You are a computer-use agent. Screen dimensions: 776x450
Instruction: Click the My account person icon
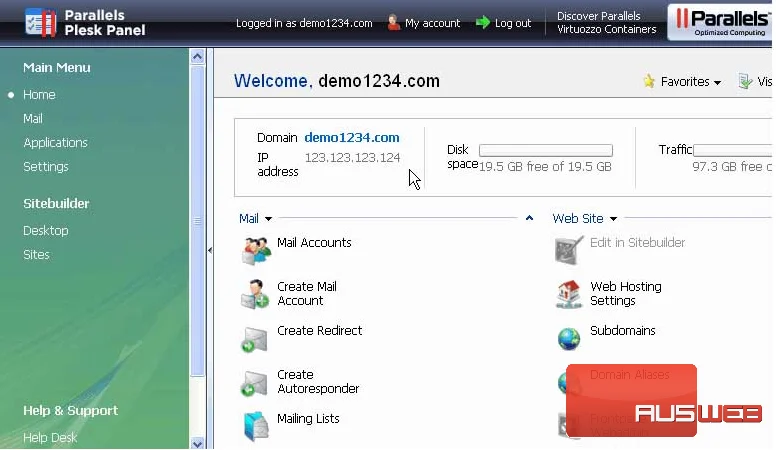coord(393,23)
